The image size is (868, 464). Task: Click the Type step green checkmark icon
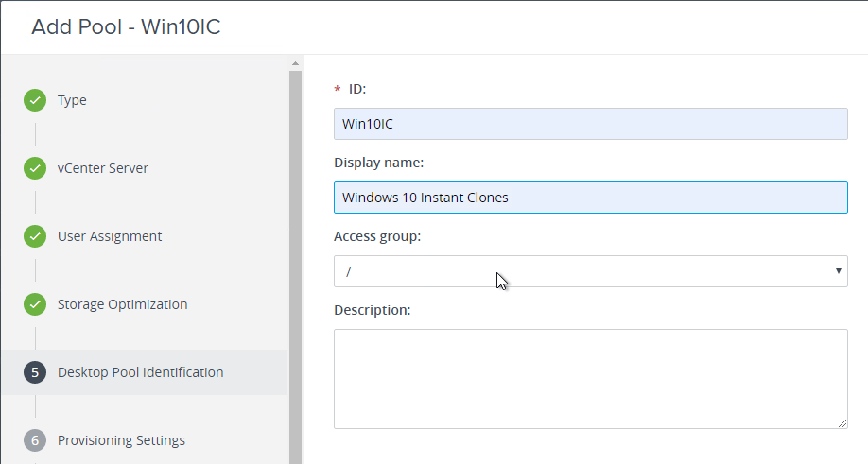tap(35, 100)
